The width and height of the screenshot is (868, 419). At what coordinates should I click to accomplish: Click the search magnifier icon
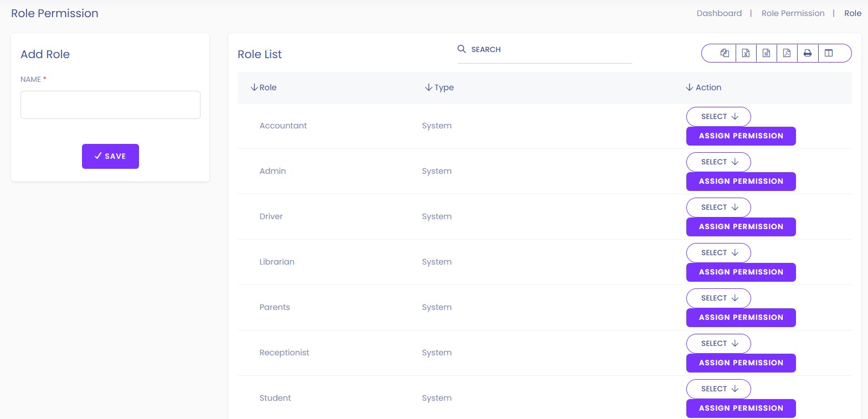click(x=461, y=49)
